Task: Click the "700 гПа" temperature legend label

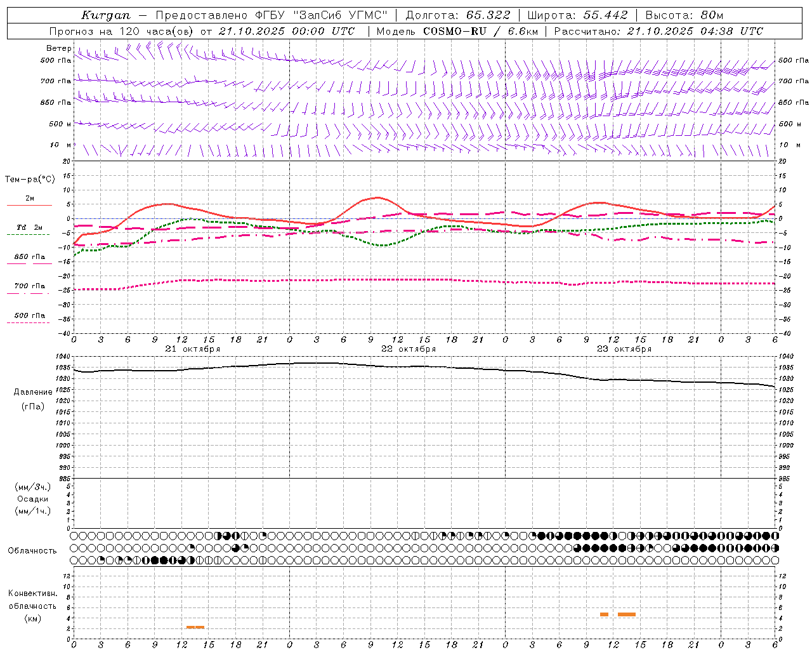Action: (x=30, y=286)
